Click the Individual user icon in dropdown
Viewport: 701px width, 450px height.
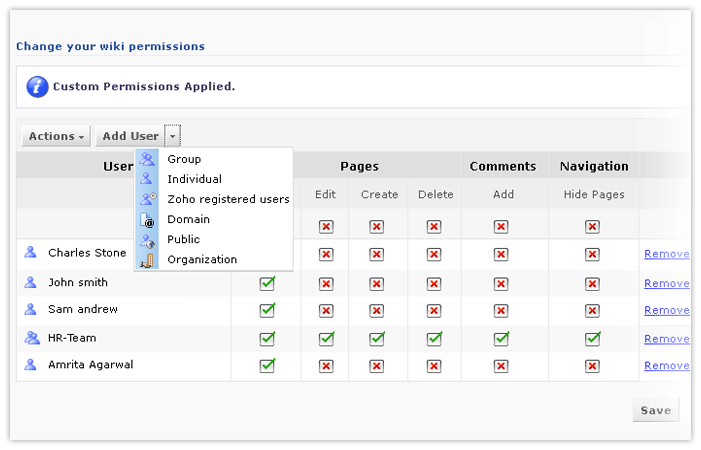tap(146, 179)
